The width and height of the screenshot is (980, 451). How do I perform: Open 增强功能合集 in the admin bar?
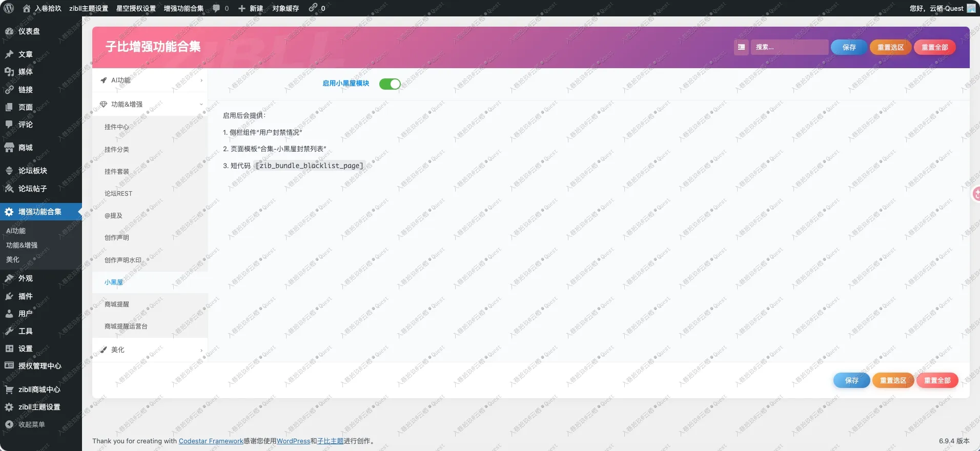[x=183, y=8]
